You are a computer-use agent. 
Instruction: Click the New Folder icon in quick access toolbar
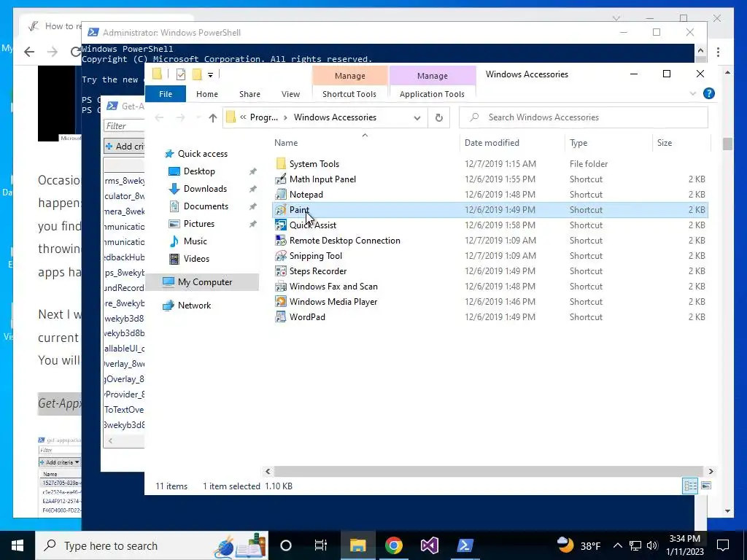197,74
